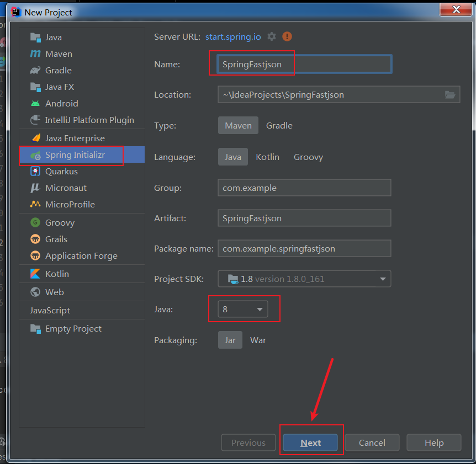Click the Maven 'm' icon in sidebar
Image resolution: width=476 pixels, height=464 pixels.
[x=35, y=54]
